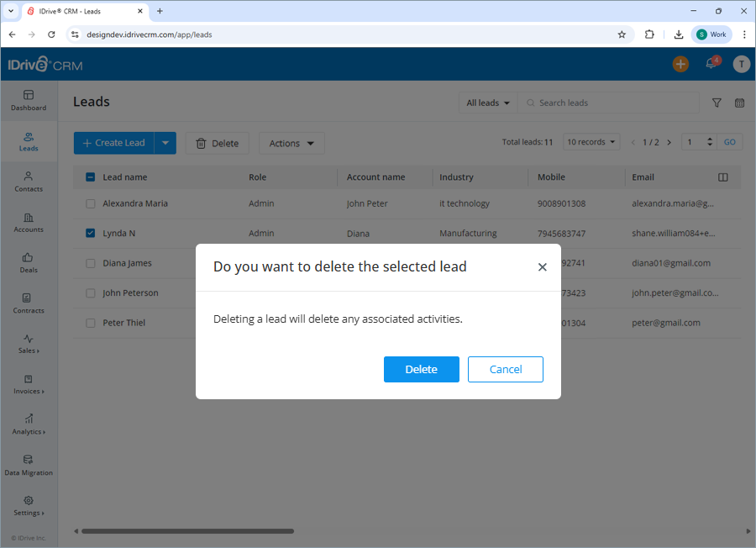Expand the Settings menu in the sidebar
The image size is (756, 548).
pyautogui.click(x=28, y=508)
